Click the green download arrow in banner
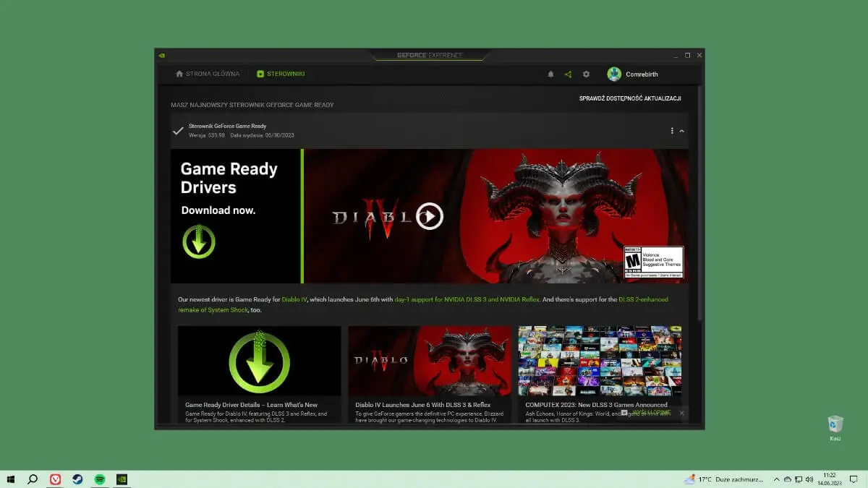This screenshot has height=488, width=868. [199, 241]
